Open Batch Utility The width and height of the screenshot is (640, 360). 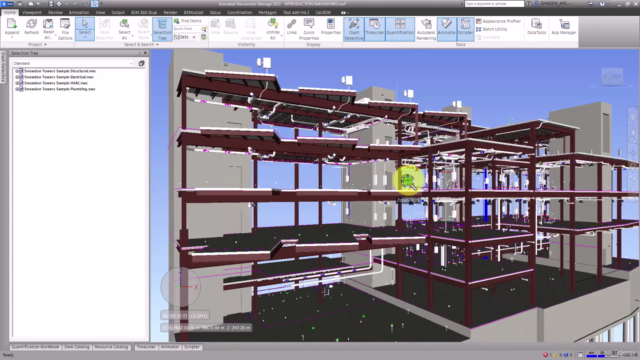[x=491, y=29]
